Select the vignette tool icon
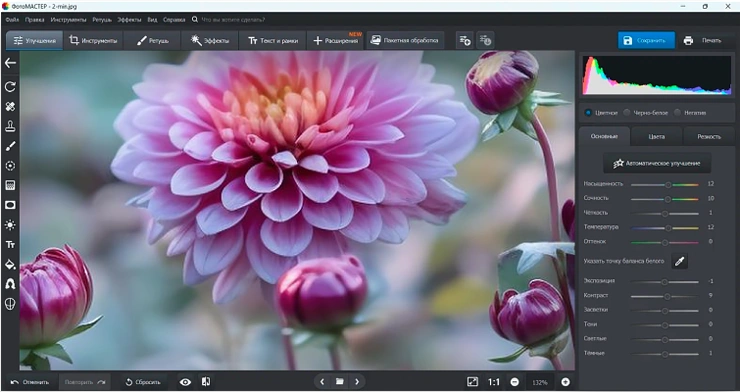 click(10, 205)
